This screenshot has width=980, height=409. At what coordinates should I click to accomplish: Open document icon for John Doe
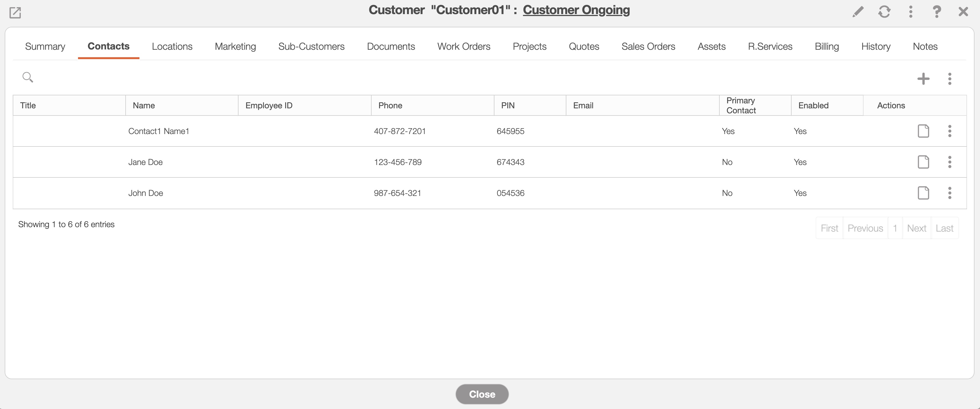pyautogui.click(x=923, y=193)
